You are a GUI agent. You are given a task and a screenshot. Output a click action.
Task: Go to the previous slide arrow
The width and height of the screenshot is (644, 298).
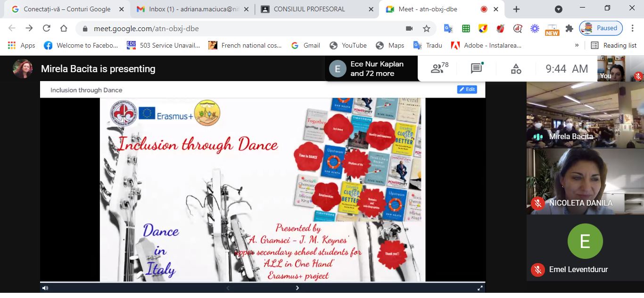[228, 288]
